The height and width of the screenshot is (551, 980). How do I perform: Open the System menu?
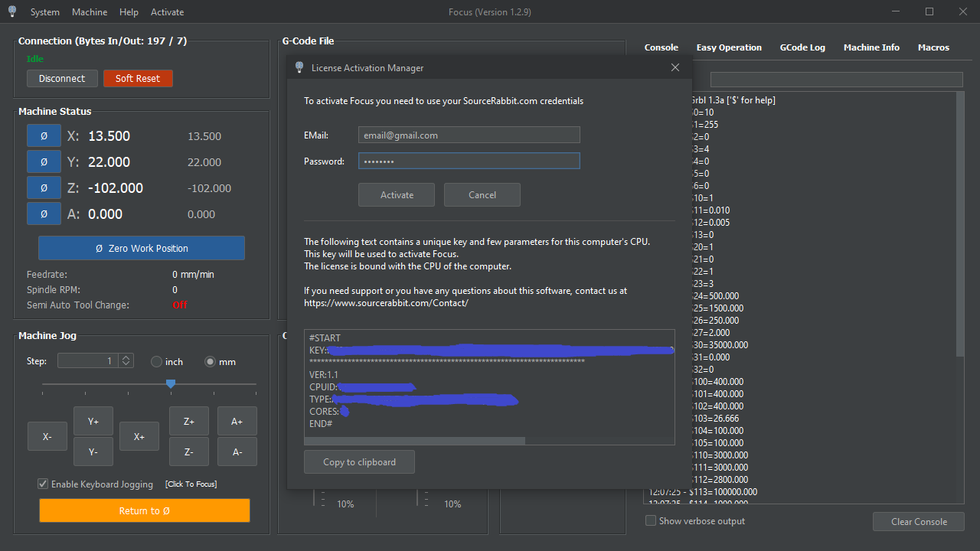(x=45, y=12)
